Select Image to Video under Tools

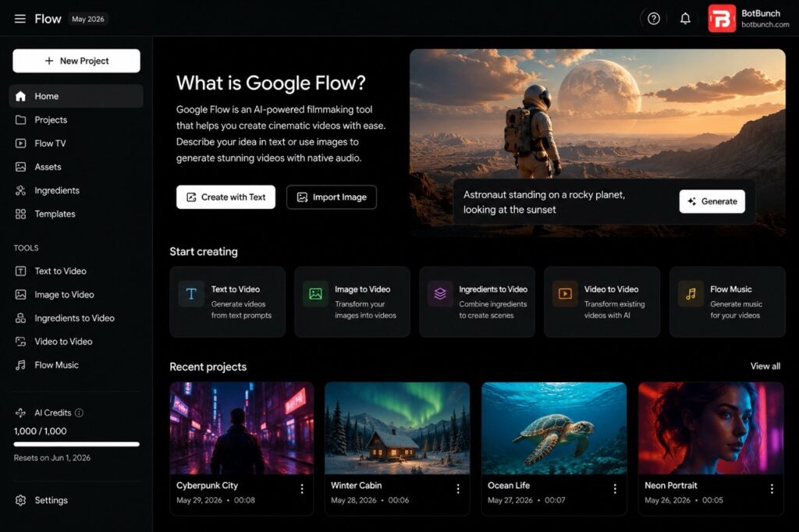[x=76, y=295]
